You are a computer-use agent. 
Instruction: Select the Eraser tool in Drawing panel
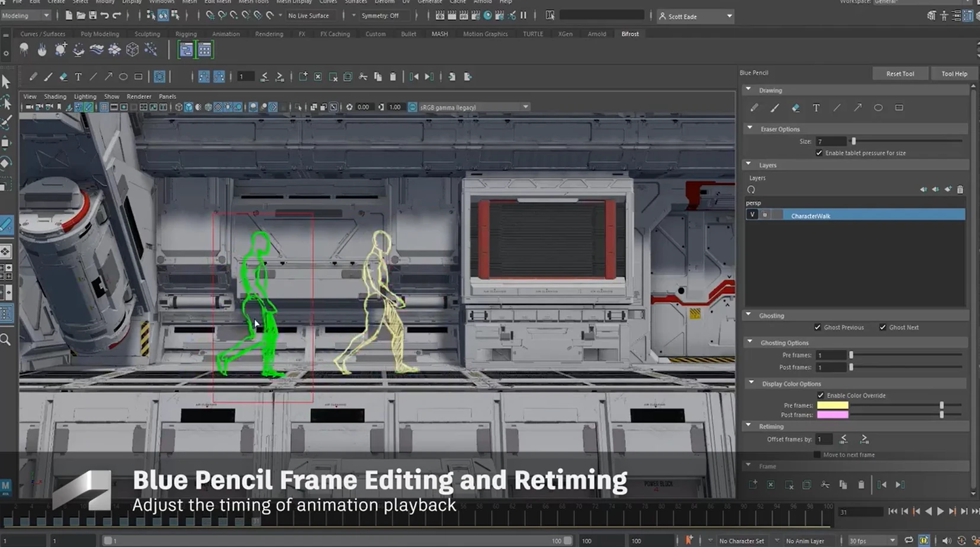tap(795, 108)
